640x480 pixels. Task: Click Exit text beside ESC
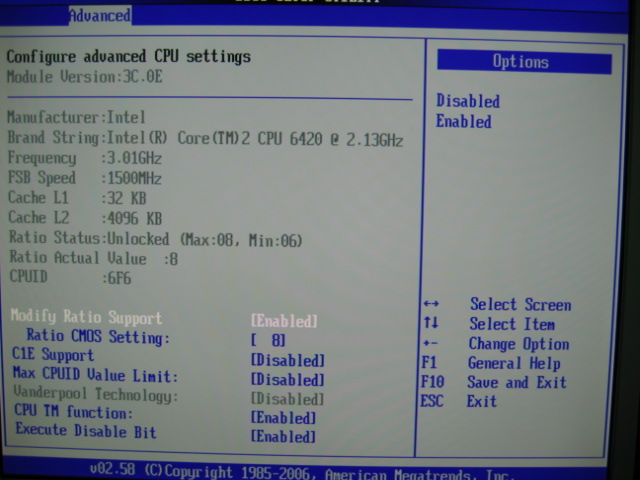pyautogui.click(x=482, y=401)
